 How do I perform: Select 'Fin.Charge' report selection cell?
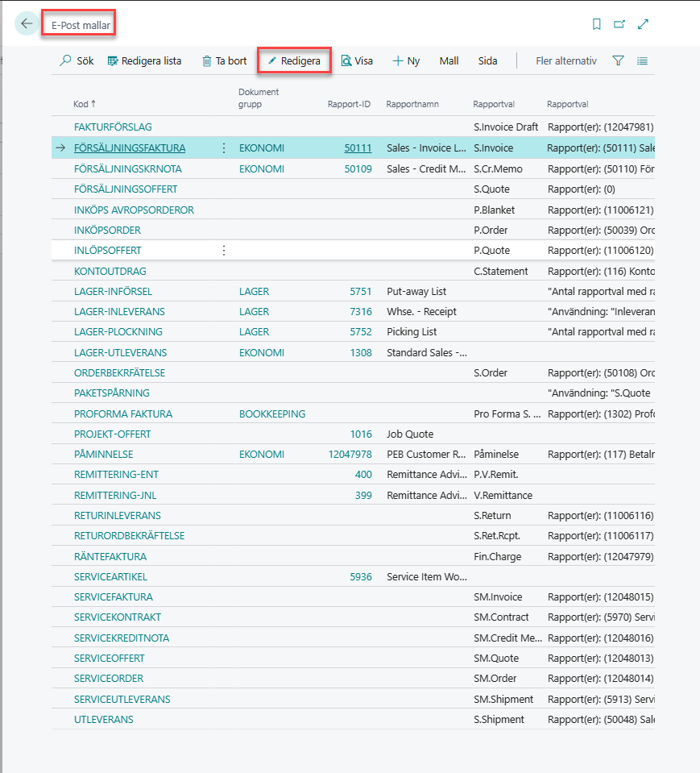click(x=498, y=557)
